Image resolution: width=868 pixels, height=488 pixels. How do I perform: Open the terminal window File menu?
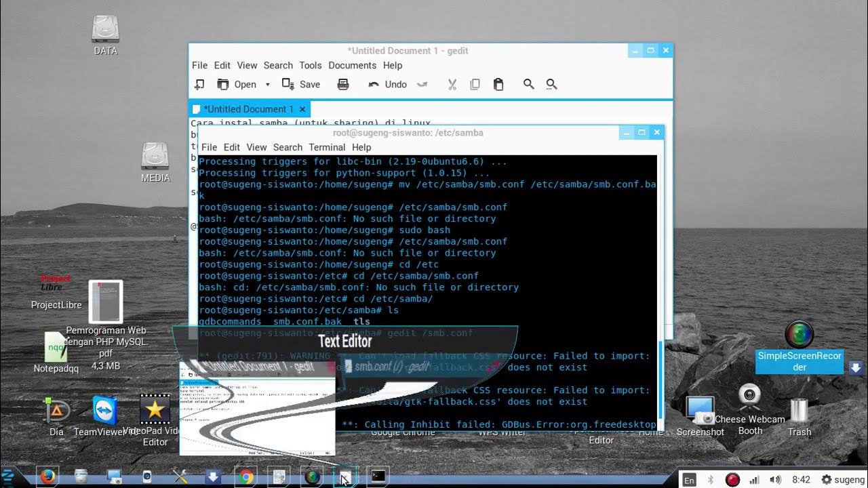(x=210, y=147)
